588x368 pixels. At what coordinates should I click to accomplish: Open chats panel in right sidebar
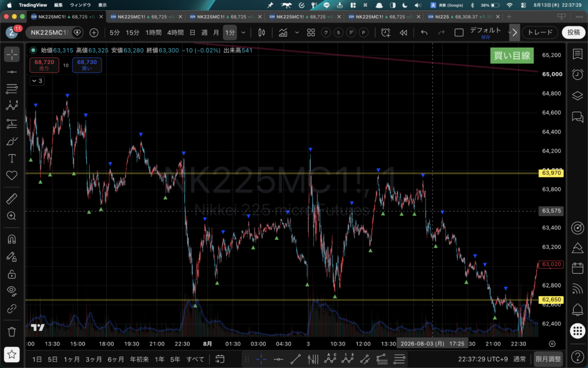(578, 117)
